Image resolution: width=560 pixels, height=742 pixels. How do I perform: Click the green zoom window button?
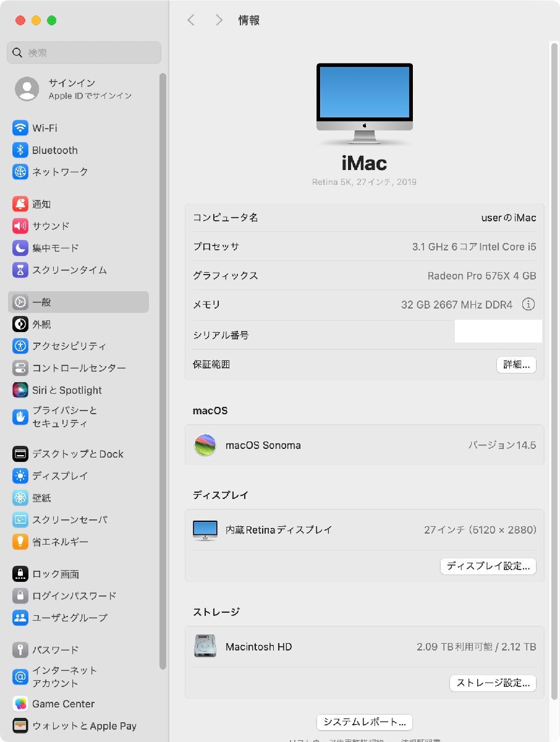52,20
